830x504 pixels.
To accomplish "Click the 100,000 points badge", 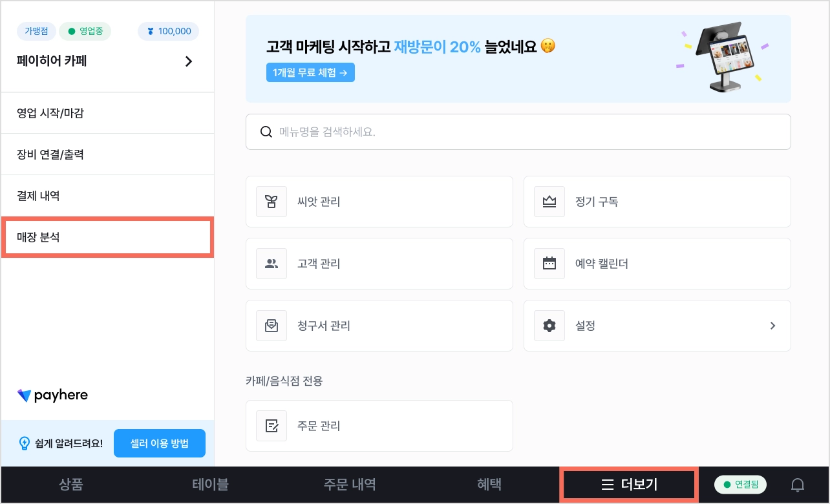I will coord(169,31).
